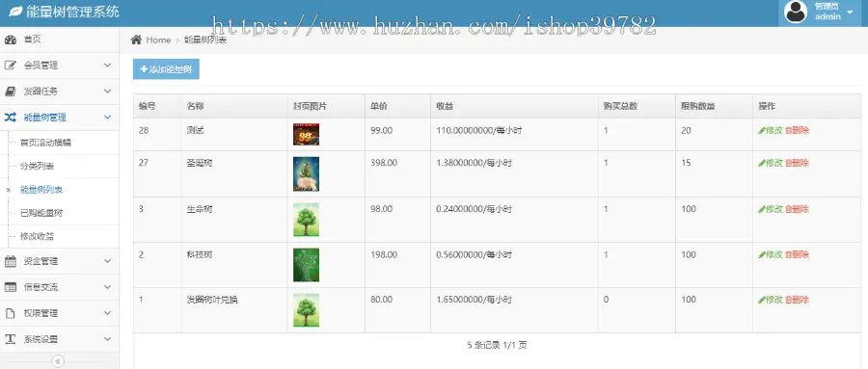The width and height of the screenshot is (868, 369).
Task: Click the book icon beside 发圈任务
Action: [x=11, y=92]
